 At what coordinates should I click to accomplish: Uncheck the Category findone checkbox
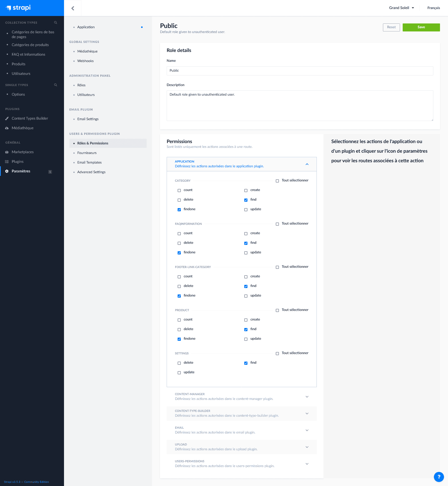pyautogui.click(x=179, y=209)
